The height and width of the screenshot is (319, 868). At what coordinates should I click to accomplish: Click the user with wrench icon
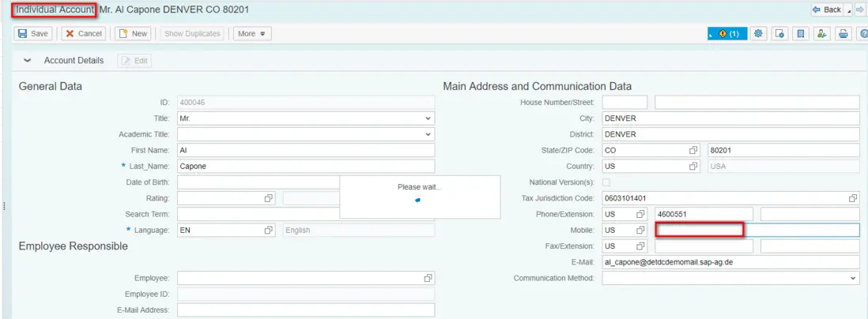[x=822, y=33]
